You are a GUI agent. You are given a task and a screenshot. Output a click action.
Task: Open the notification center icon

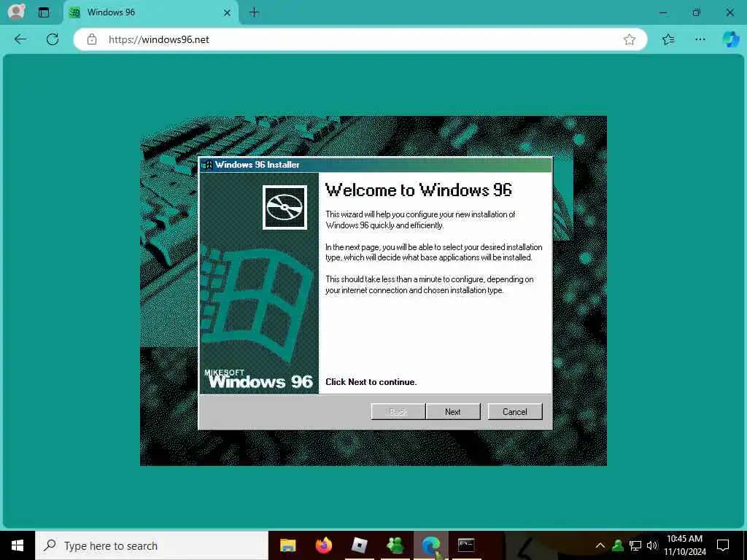pos(723,545)
